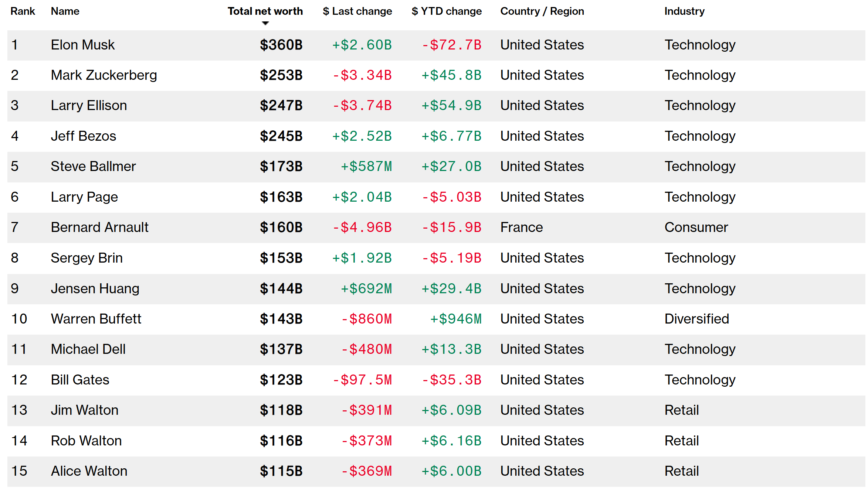Sort by $ Last change column

point(357,11)
